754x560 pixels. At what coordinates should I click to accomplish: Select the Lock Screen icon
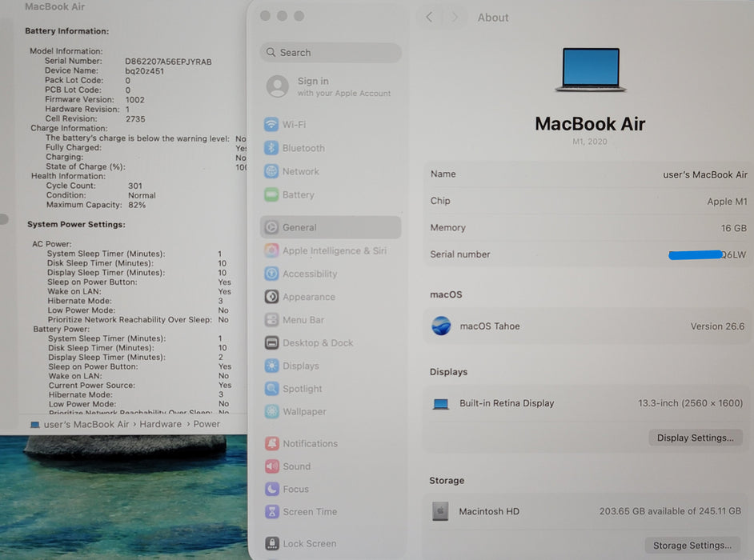click(x=271, y=543)
